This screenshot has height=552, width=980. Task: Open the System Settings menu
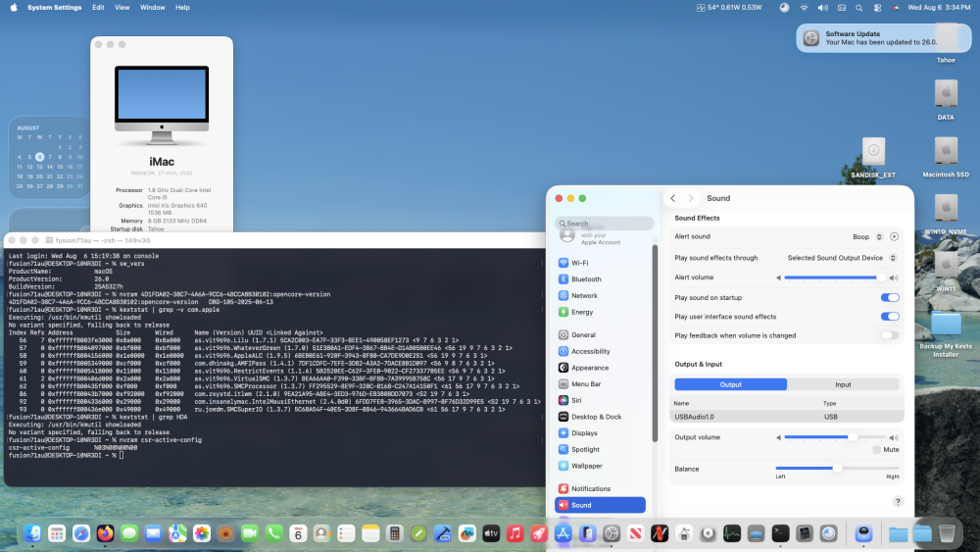click(54, 8)
